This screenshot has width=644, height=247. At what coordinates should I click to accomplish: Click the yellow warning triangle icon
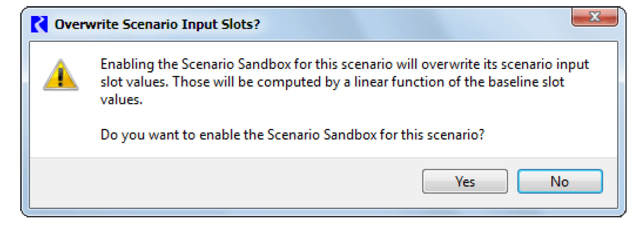point(61,75)
